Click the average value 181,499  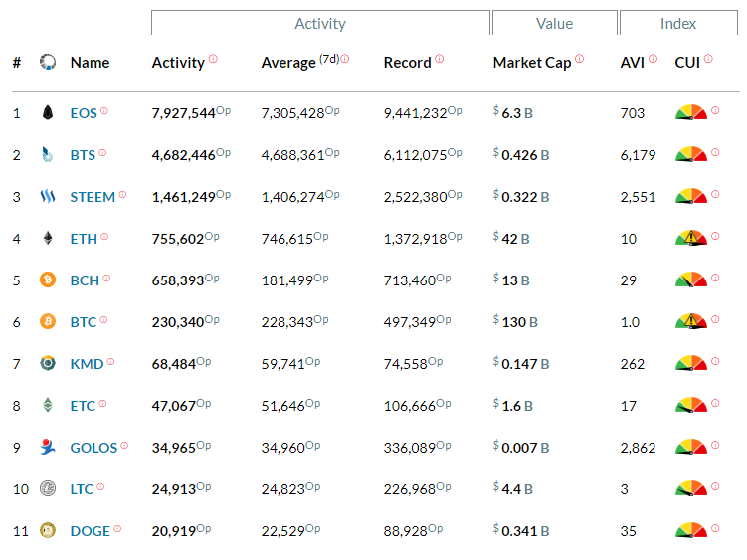click(287, 280)
